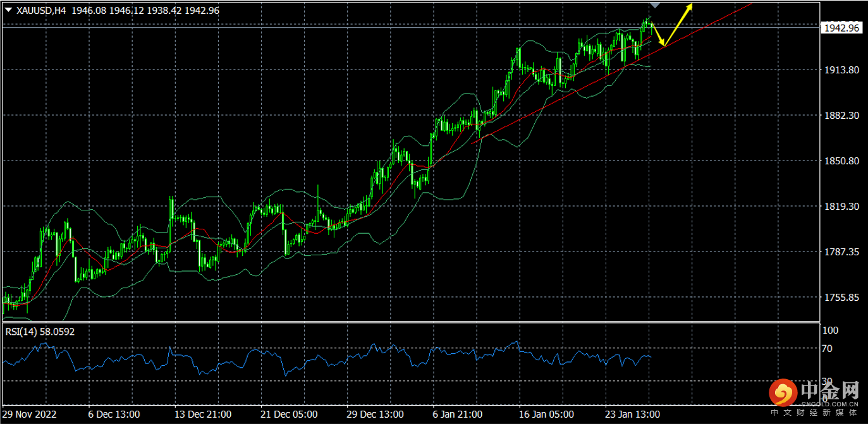Click the triangle dropdown beside XAUUSD,H4

coord(8,10)
